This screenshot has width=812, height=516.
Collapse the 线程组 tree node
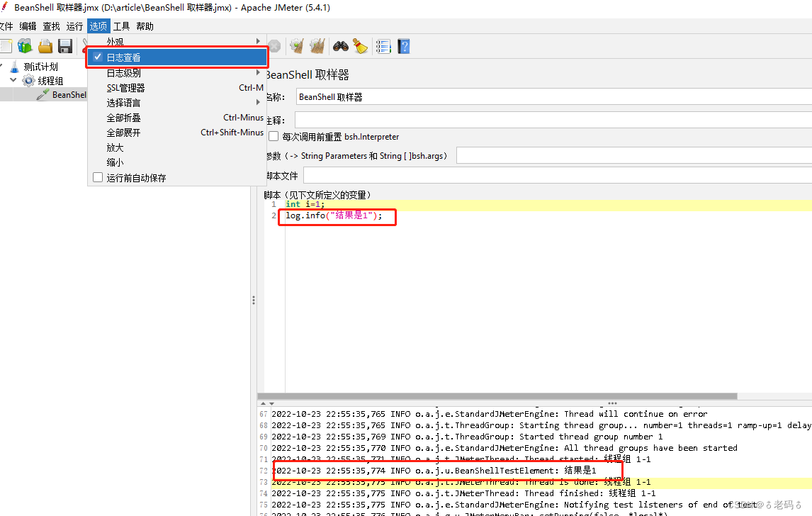tap(13, 80)
